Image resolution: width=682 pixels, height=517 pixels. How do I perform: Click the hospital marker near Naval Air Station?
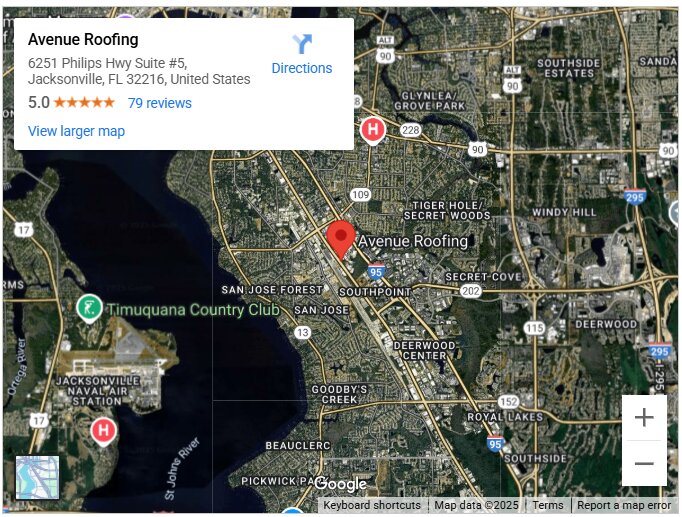(x=104, y=431)
